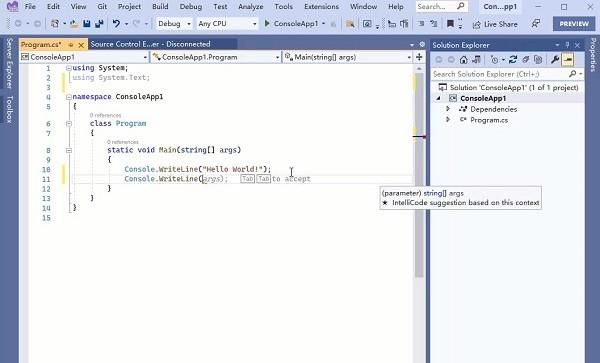This screenshot has height=363, width=600.
Task: Open Properties wrench icon in Solution Explorer
Action: (555, 60)
